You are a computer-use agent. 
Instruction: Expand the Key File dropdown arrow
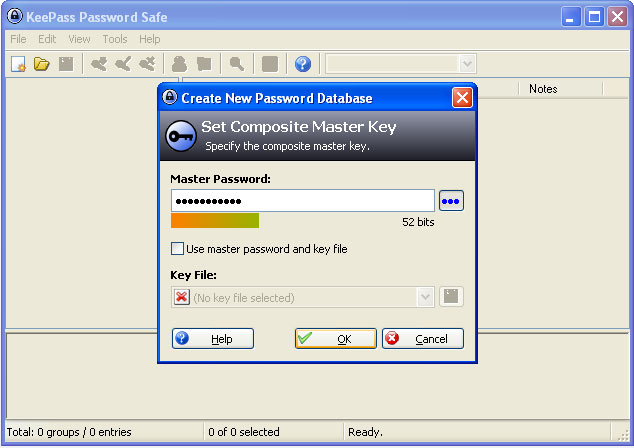[425, 298]
